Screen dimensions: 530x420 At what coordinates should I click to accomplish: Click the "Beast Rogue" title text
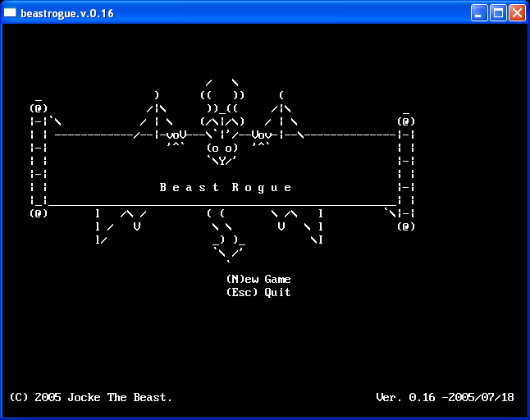tap(226, 188)
